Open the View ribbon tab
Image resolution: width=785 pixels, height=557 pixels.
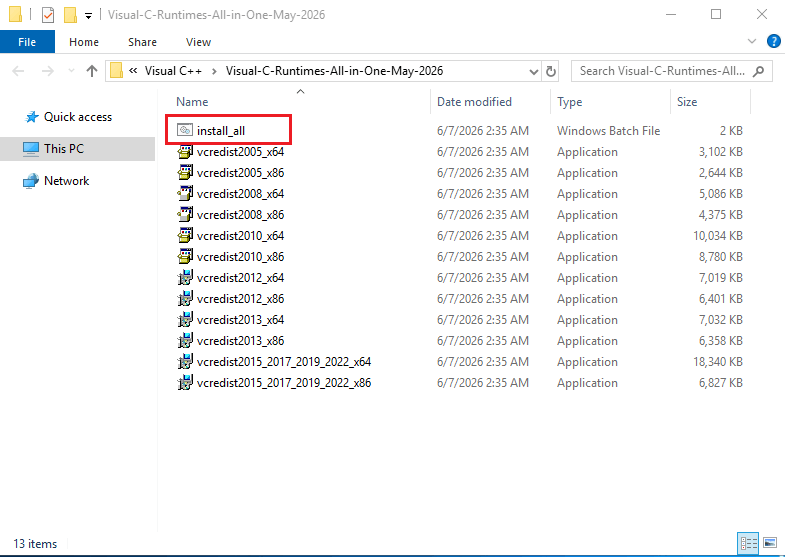tap(198, 42)
